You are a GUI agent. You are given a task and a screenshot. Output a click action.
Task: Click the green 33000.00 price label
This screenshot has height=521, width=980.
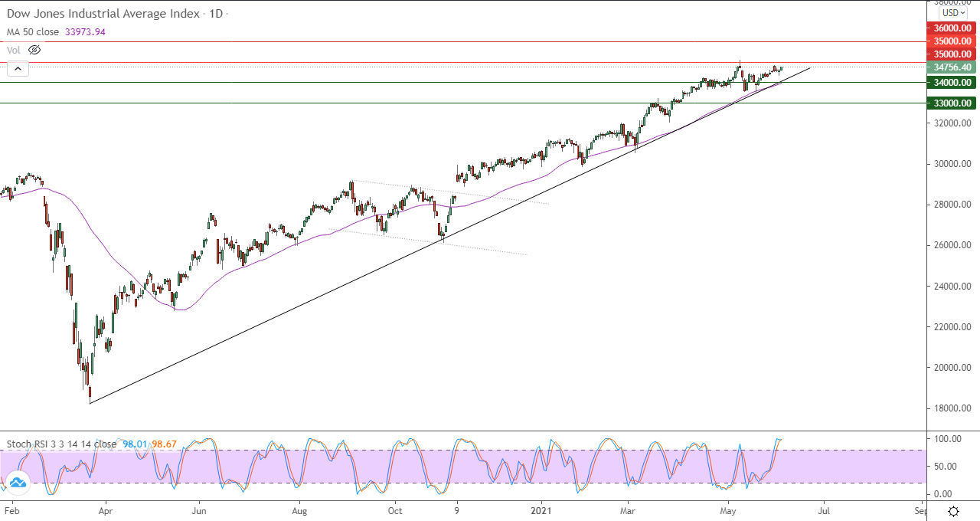tap(952, 103)
